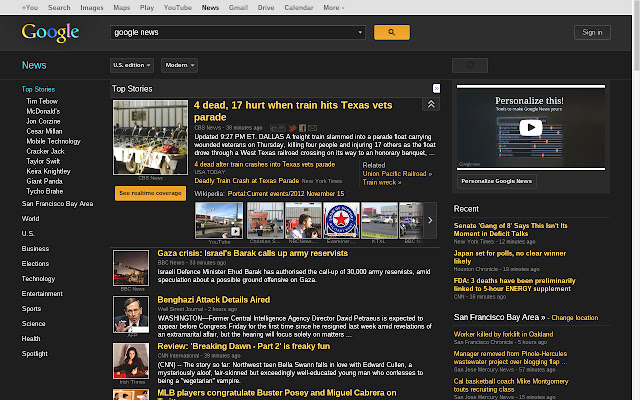Open the settings gear button
The height and width of the screenshot is (400, 640).
[x=465, y=65]
